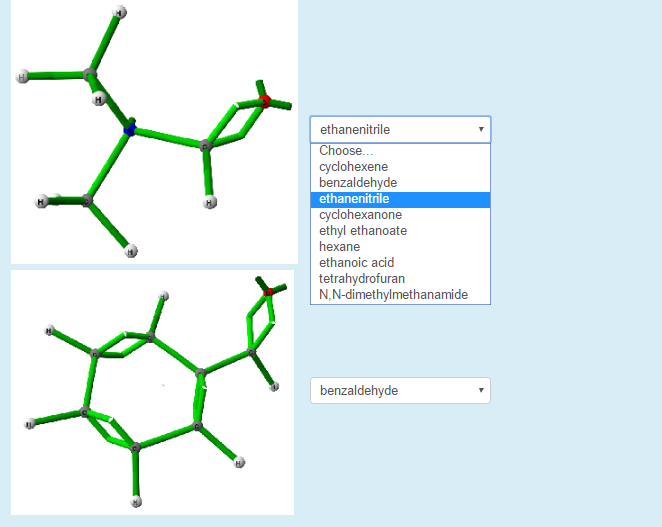Choose cyclohexanone from the list
Screen dimensions: 662x527
tap(400, 215)
